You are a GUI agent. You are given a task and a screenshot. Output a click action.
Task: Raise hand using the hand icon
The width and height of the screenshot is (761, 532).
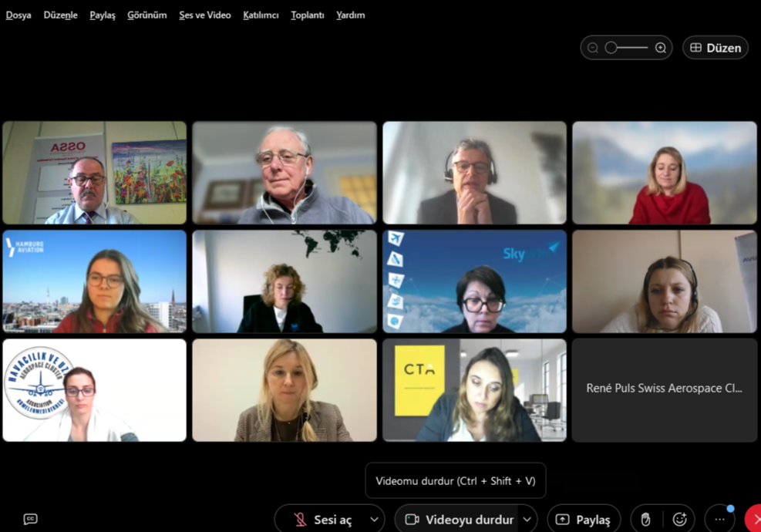(645, 520)
